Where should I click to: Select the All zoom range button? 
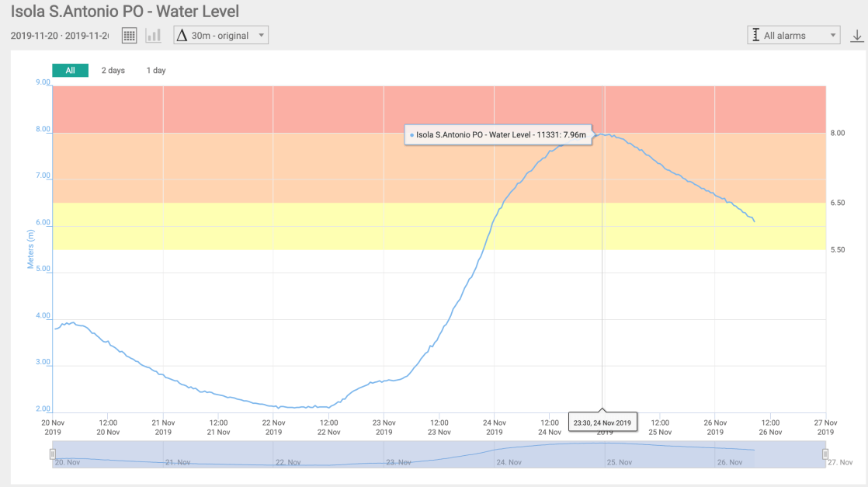coord(70,71)
